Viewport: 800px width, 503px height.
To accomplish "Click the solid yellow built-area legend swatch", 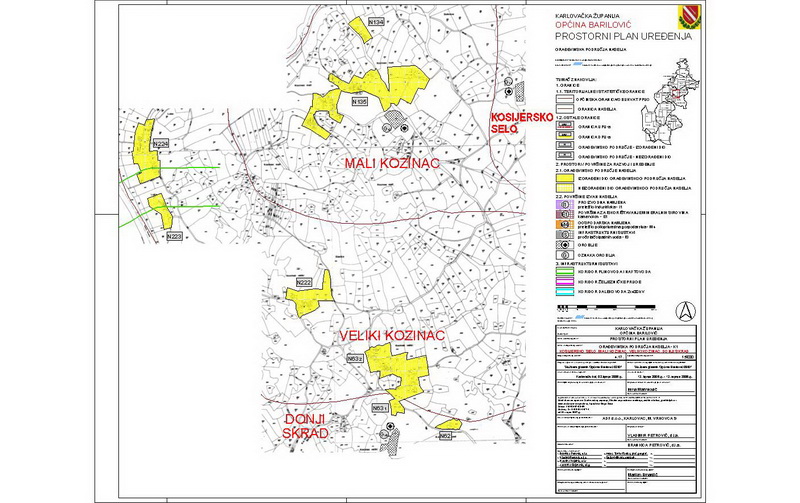I will point(563,179).
